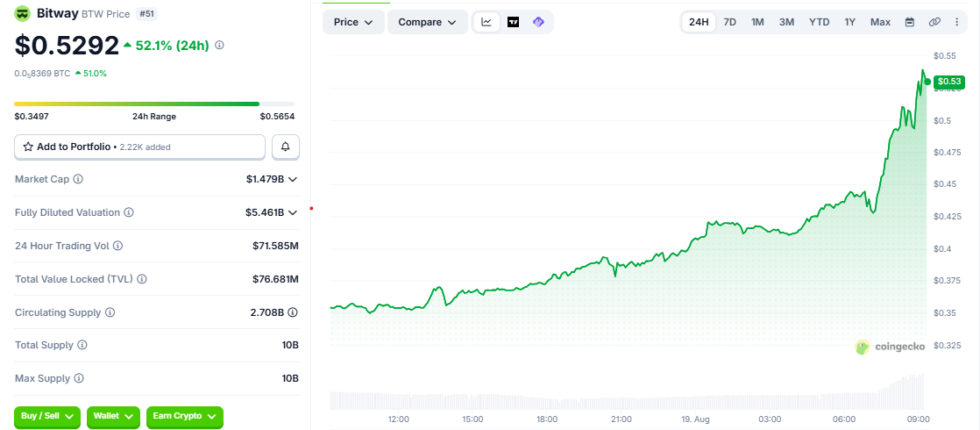Click the info icon next to 2.708B
Viewport: 980px width, 430px height.
[x=293, y=312]
